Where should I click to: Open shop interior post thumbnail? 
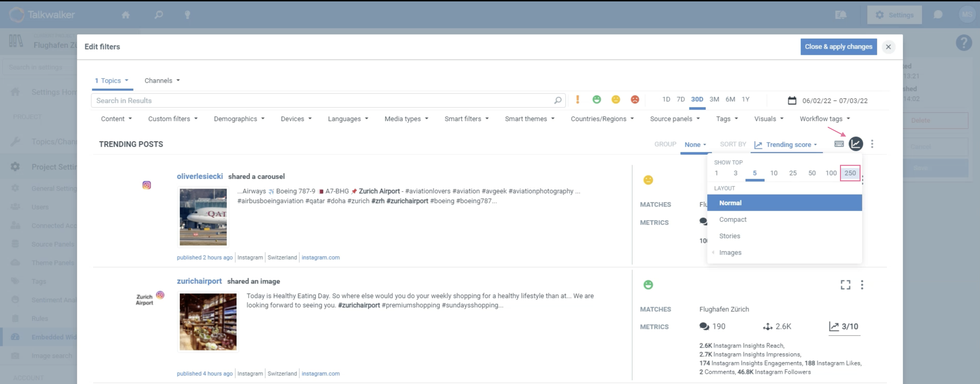[x=208, y=322]
